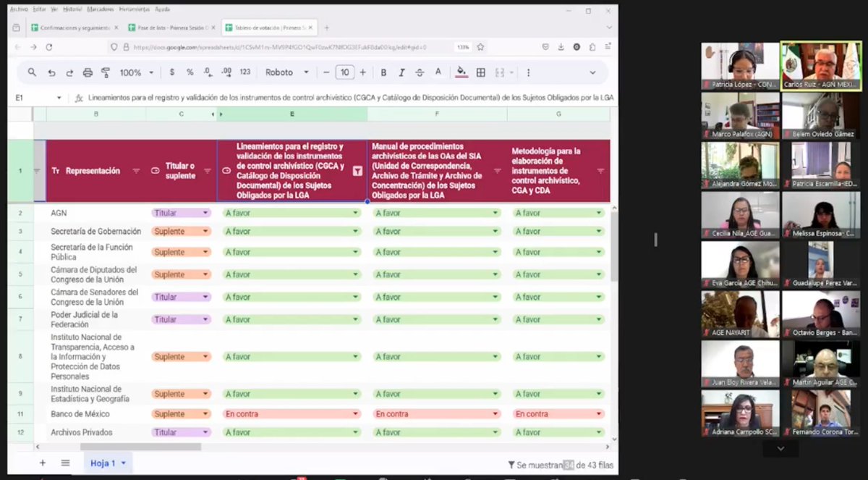The width and height of the screenshot is (868, 480).
Task: Open the all sheets list icon
Action: 65,463
